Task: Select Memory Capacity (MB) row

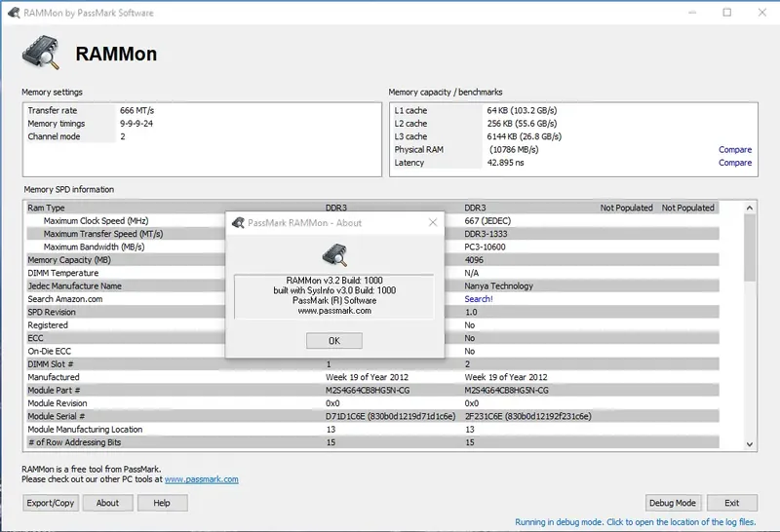Action: pos(373,260)
